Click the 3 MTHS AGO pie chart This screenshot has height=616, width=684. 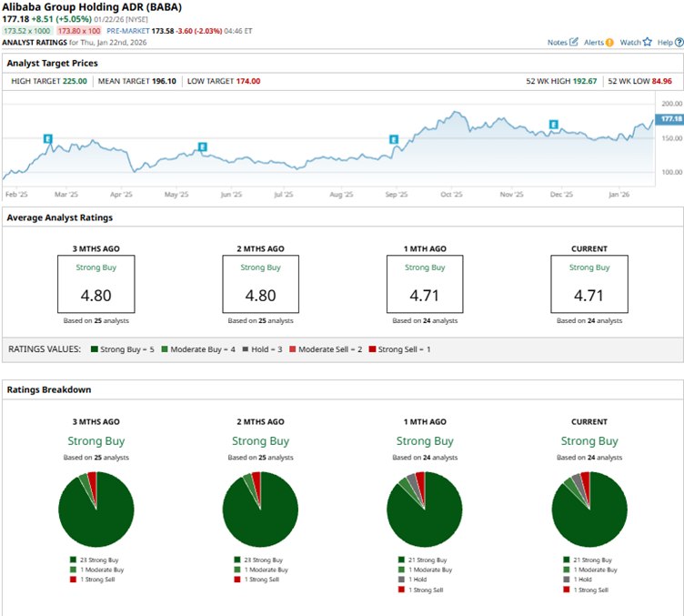(x=96, y=509)
